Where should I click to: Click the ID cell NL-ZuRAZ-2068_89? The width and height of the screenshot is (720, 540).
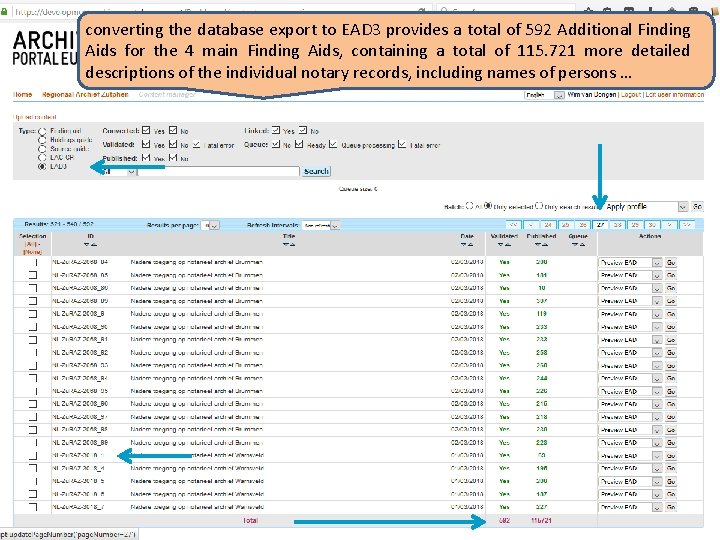[80, 443]
